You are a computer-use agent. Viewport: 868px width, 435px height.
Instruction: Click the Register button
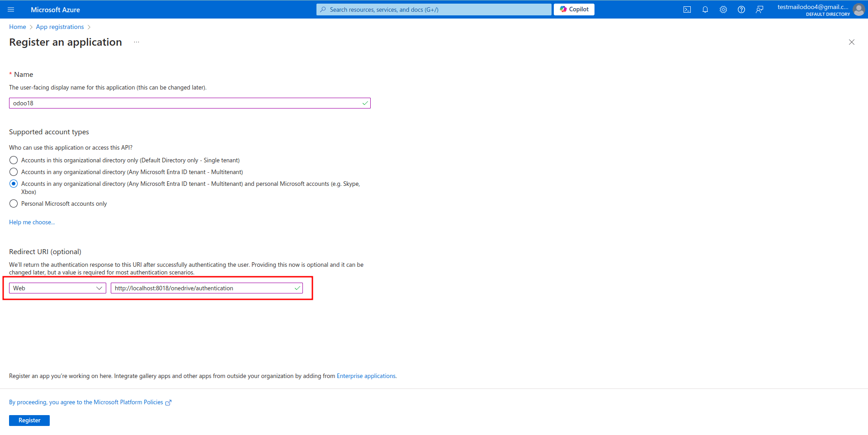29,420
